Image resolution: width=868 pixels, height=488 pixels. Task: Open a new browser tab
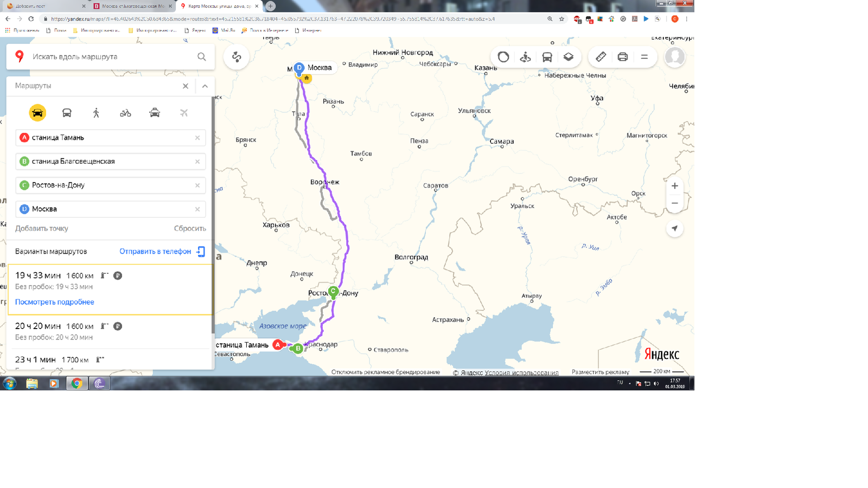tap(270, 6)
